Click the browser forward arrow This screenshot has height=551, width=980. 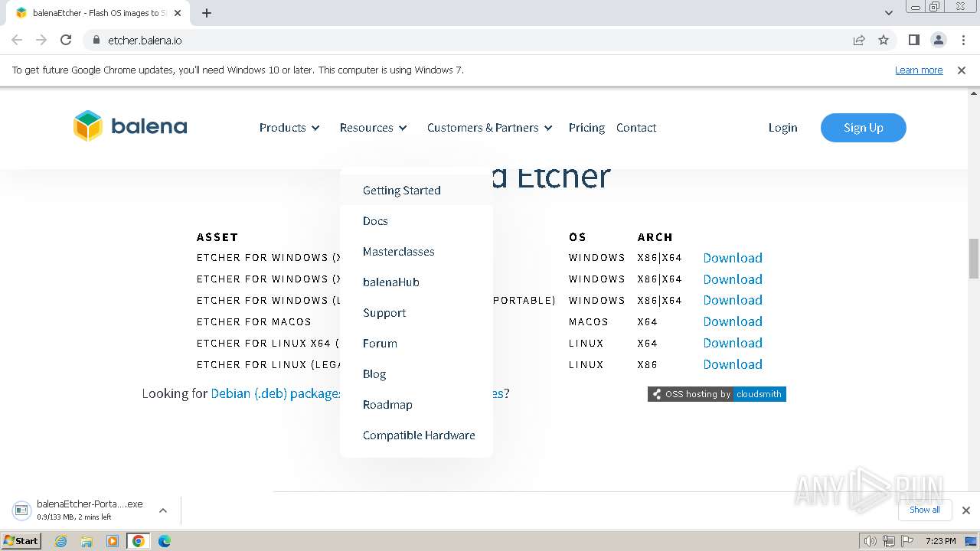41,40
